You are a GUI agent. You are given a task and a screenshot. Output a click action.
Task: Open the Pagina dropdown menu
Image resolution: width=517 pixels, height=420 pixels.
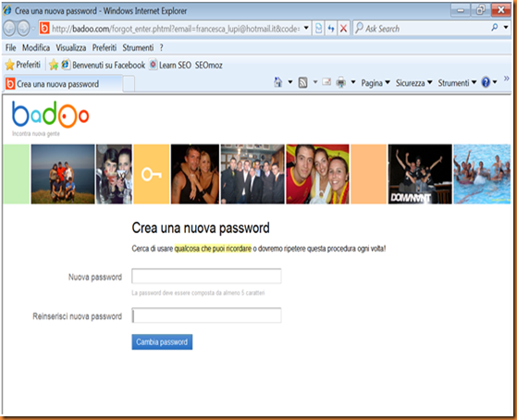click(x=375, y=83)
